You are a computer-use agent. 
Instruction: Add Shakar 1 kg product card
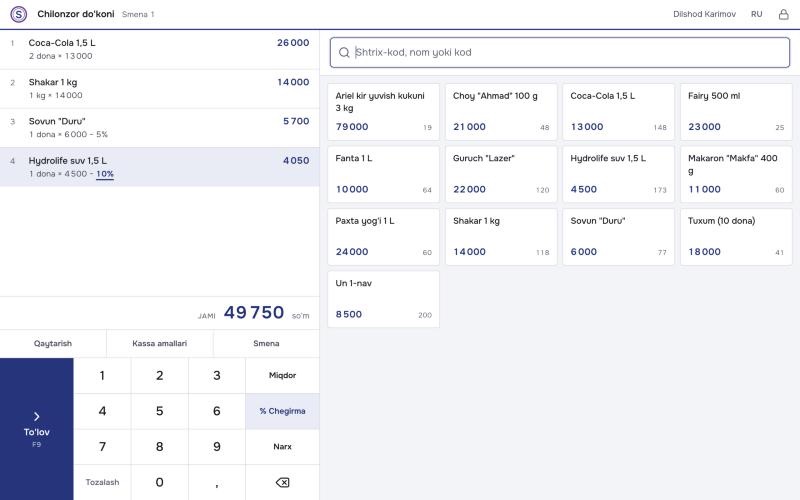(x=501, y=237)
